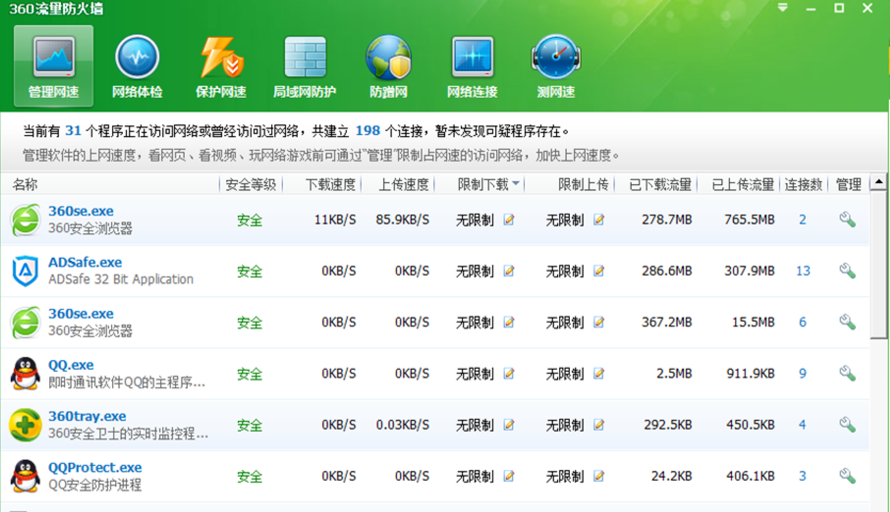The height and width of the screenshot is (512, 890).
Task: Sort by 上传速度 column header
Action: (404, 184)
